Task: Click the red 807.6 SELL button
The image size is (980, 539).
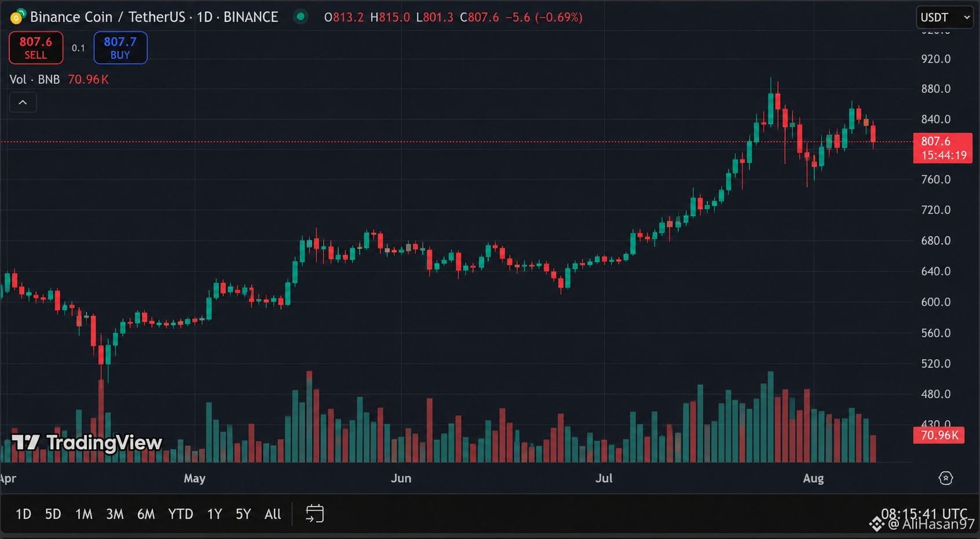Action: (36, 48)
